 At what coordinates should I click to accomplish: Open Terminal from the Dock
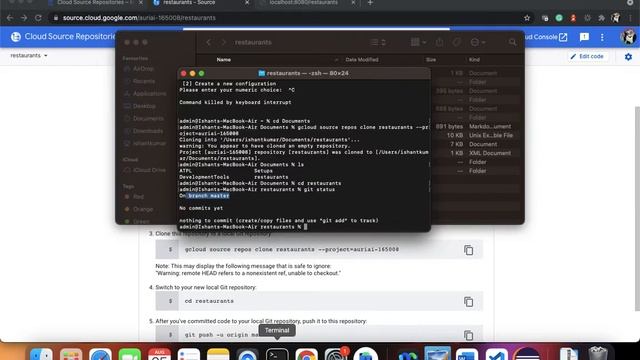277,354
